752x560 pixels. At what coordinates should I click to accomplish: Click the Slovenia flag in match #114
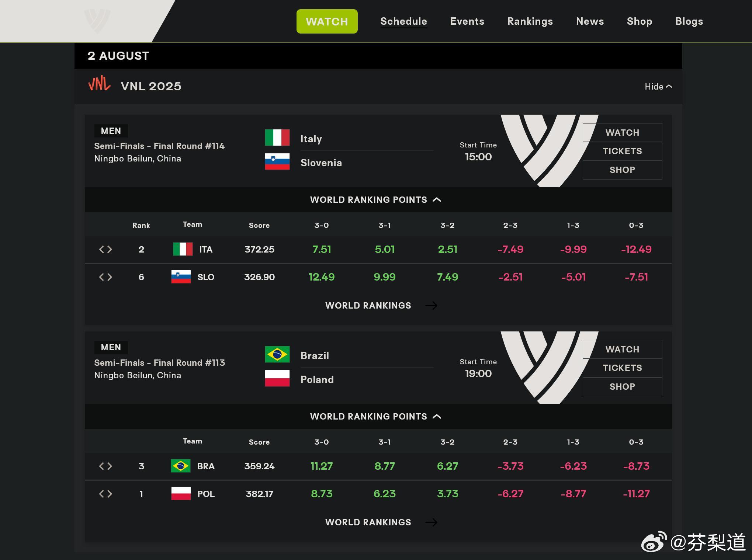click(x=277, y=161)
